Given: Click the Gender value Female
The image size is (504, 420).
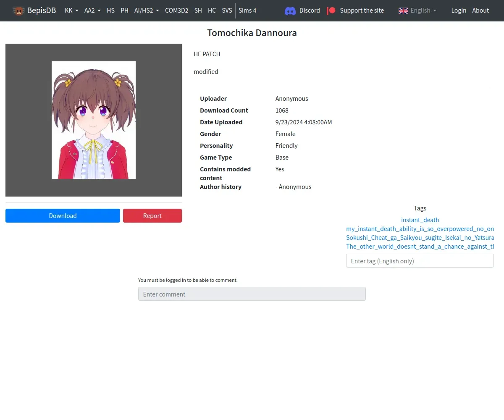Looking at the screenshot, I should (285, 134).
